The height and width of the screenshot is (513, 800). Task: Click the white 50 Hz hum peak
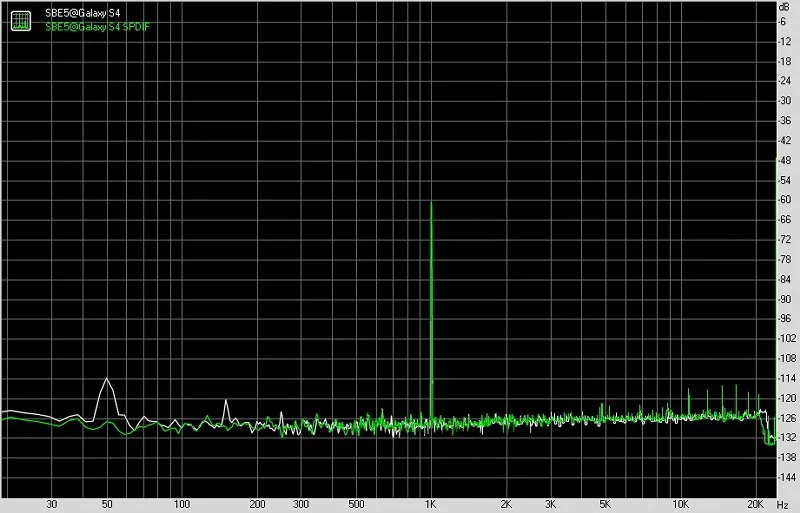107,379
